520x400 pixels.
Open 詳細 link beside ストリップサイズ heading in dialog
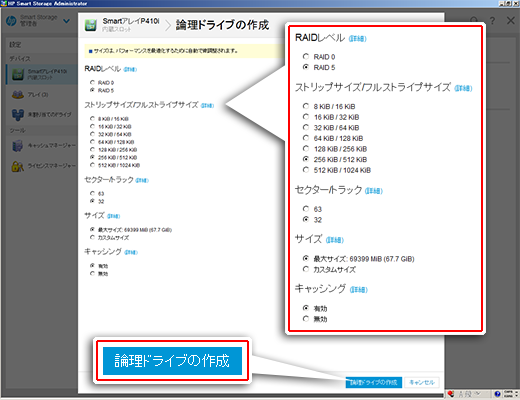coord(207,105)
